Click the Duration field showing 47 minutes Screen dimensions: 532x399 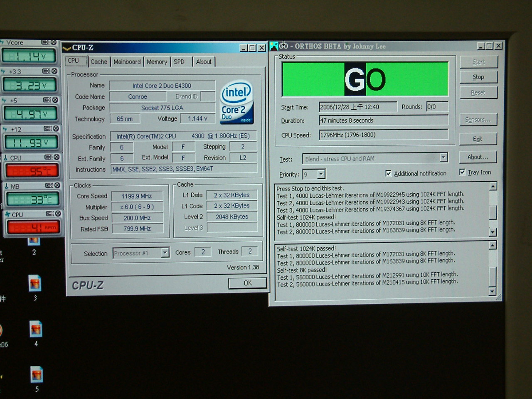tap(384, 121)
